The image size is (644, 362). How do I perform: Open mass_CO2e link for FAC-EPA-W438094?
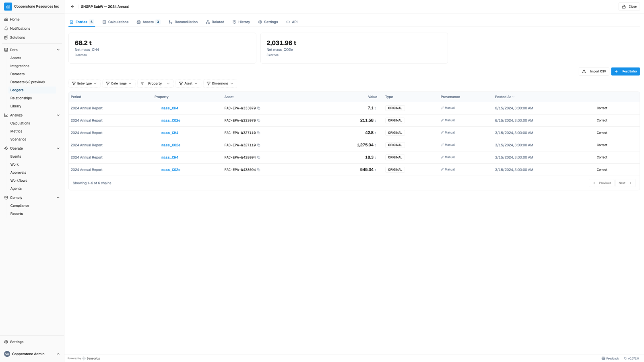pos(171,170)
